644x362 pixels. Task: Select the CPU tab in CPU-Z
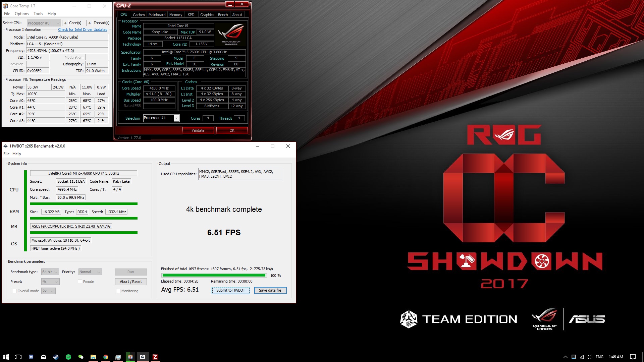point(124,14)
